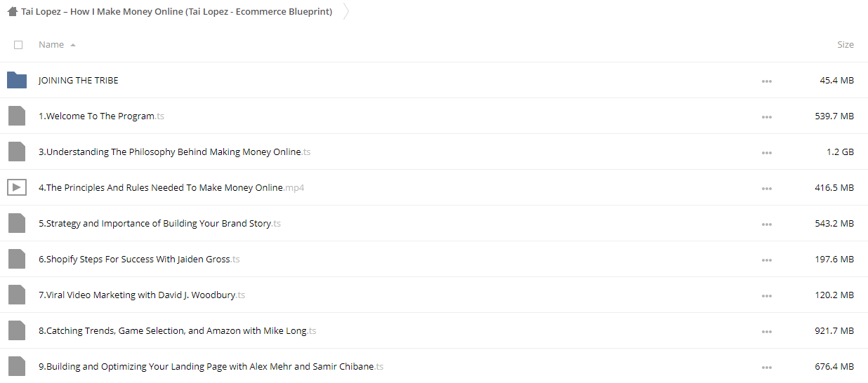Open 9.Building and Optimizing Your Landing Page file

point(211,366)
